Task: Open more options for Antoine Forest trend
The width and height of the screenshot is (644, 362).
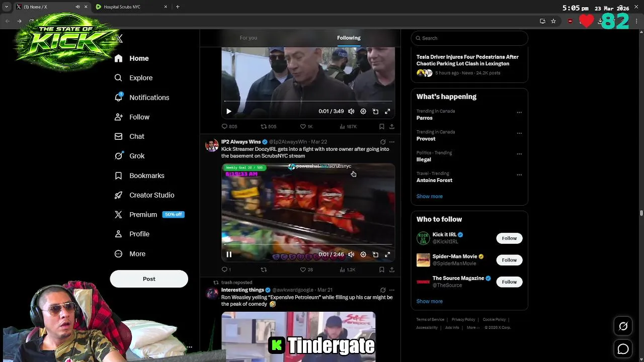Action: click(519, 175)
